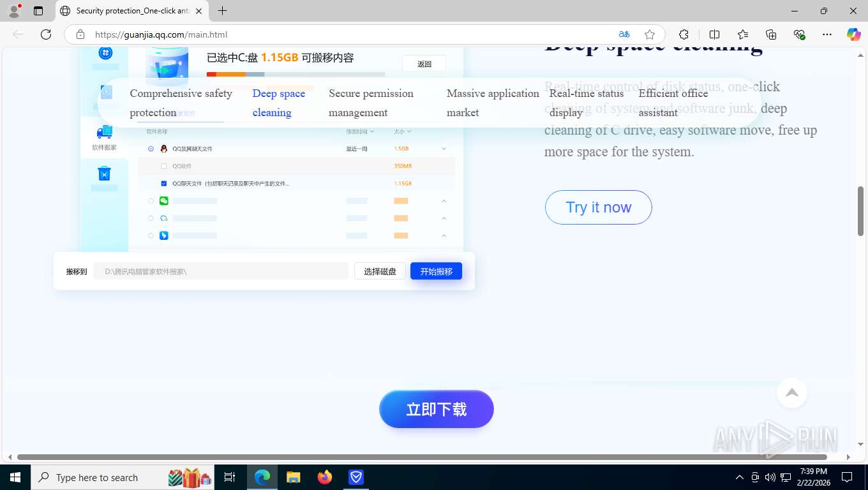This screenshot has height=490, width=868.
Task: Click the address bar URL field
Action: tap(351, 34)
